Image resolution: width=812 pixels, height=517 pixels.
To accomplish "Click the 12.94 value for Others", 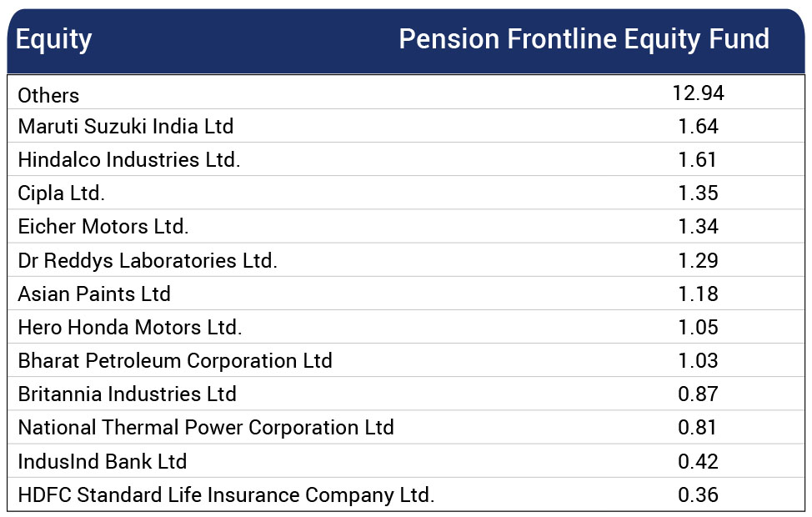I will tap(698, 93).
